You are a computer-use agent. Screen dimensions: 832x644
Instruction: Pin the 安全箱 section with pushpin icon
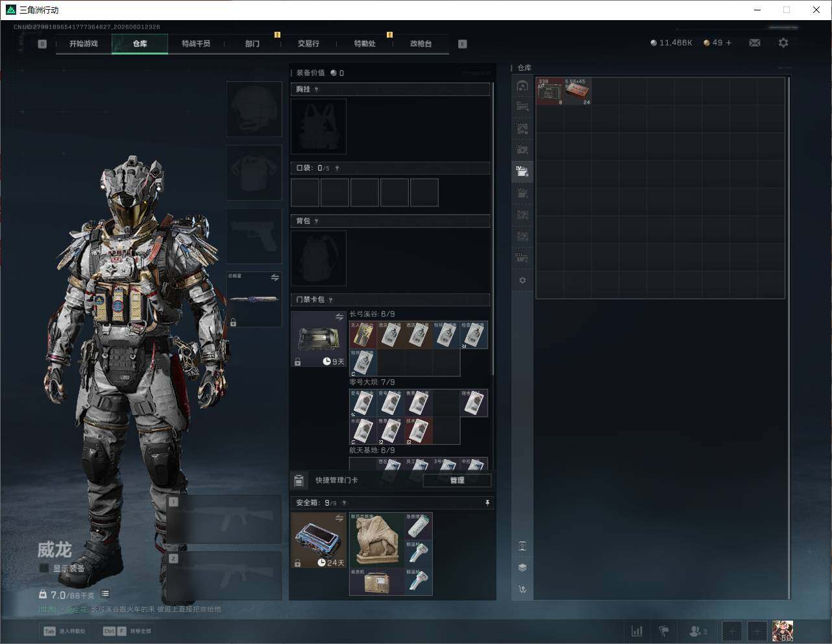[x=487, y=503]
